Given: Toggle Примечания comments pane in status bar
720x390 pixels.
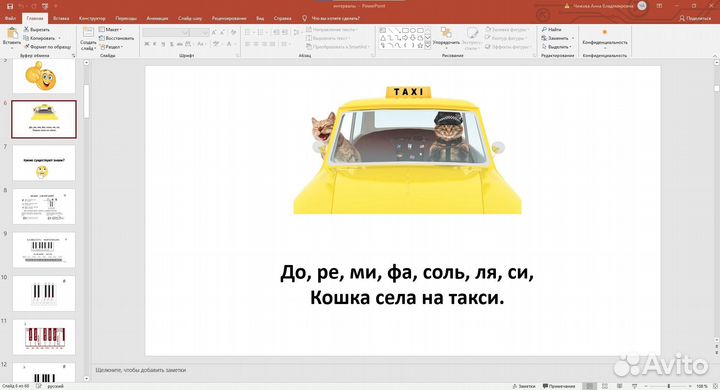Looking at the screenshot, I should 559,386.
